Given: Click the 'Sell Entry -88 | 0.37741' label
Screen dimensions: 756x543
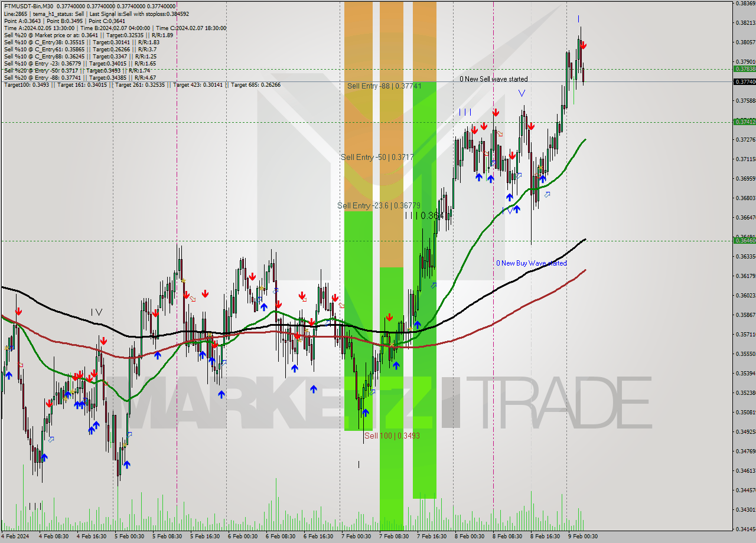Looking at the screenshot, I should [x=384, y=86].
